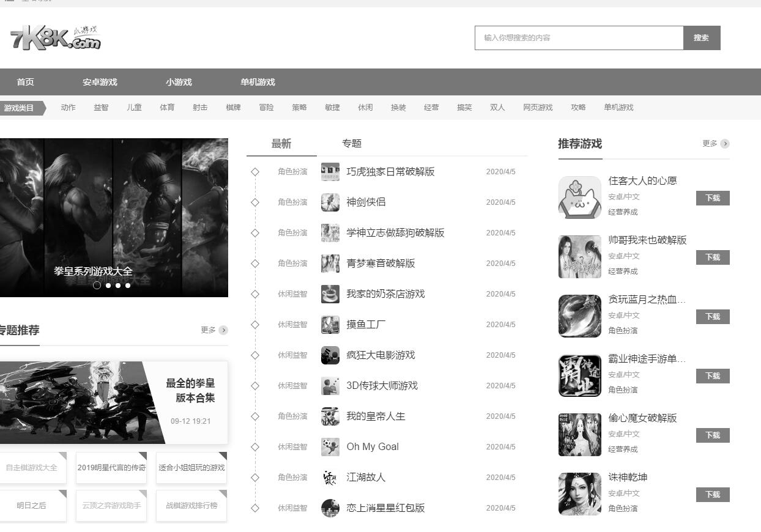Choose the 双人 game category
The height and width of the screenshot is (532, 761).
[497, 108]
